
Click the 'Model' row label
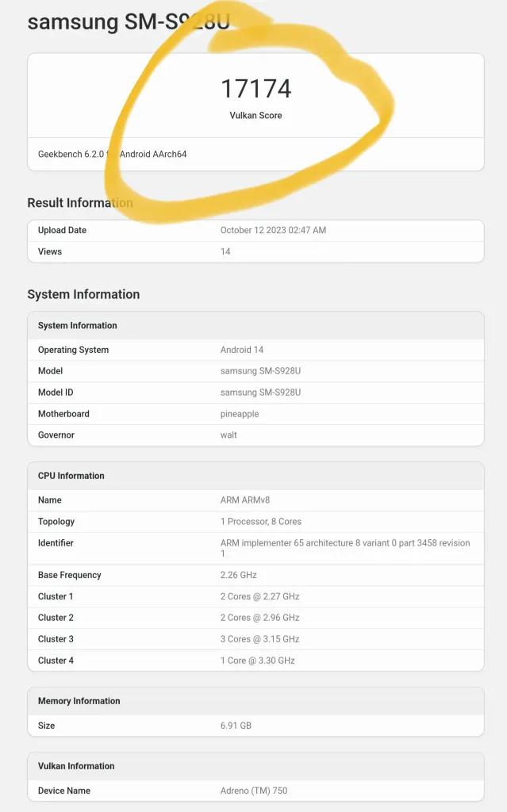tap(50, 371)
